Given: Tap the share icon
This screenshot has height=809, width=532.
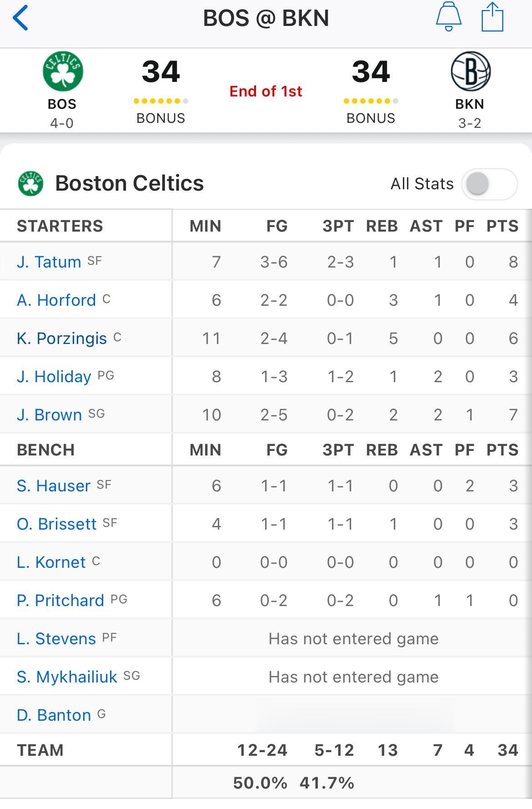Looking at the screenshot, I should [492, 17].
